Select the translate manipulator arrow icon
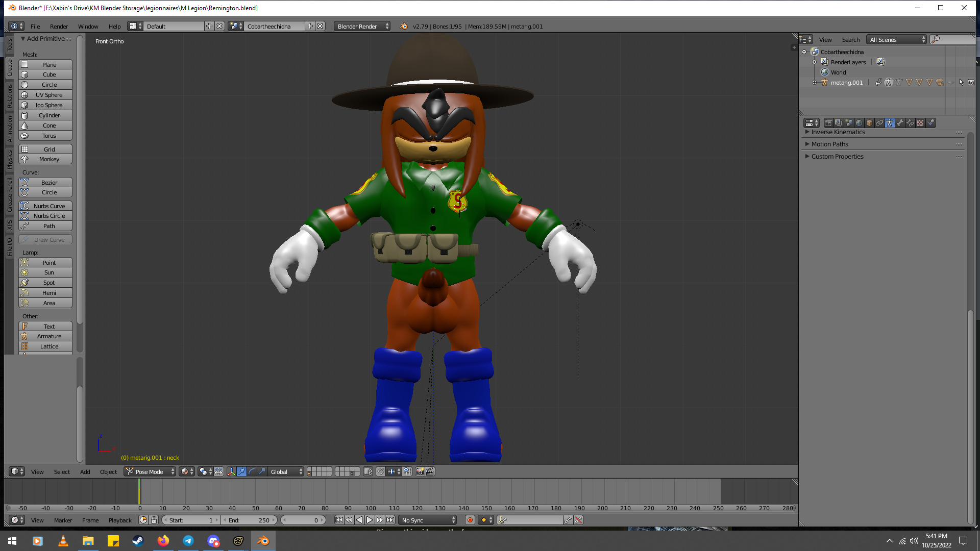This screenshot has height=551, width=980. click(x=241, y=471)
